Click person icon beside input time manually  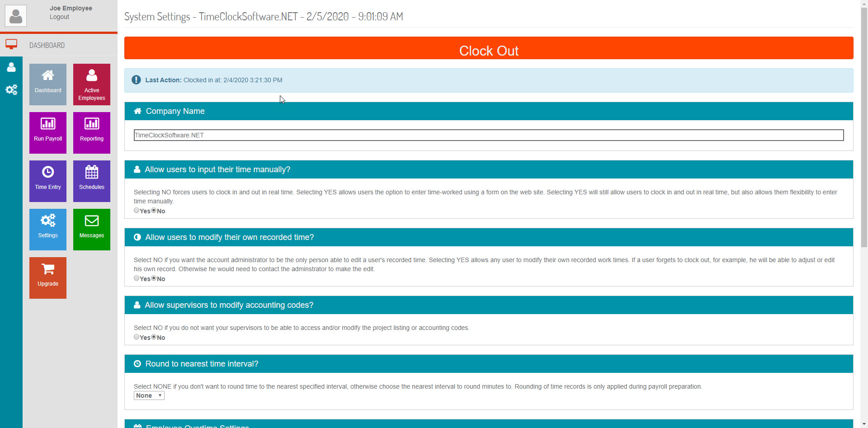(x=137, y=169)
